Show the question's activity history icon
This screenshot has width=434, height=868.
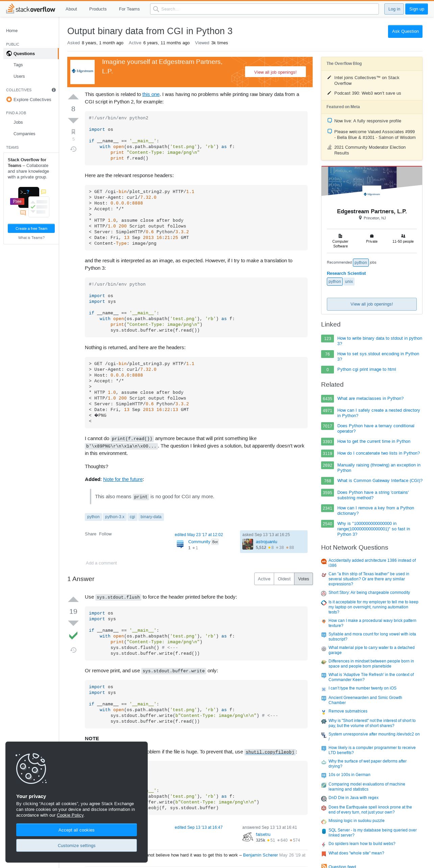(x=73, y=149)
